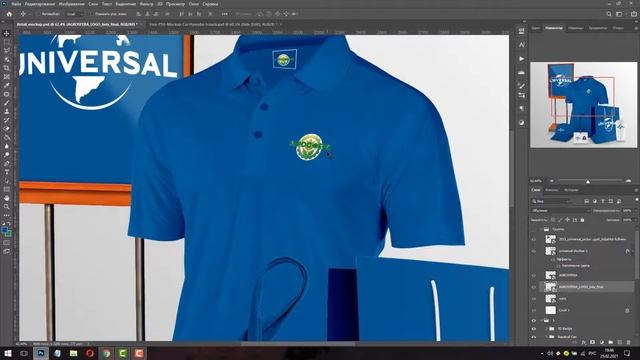Open the search icon at top right
This screenshot has width=640, height=360.
[609, 14]
